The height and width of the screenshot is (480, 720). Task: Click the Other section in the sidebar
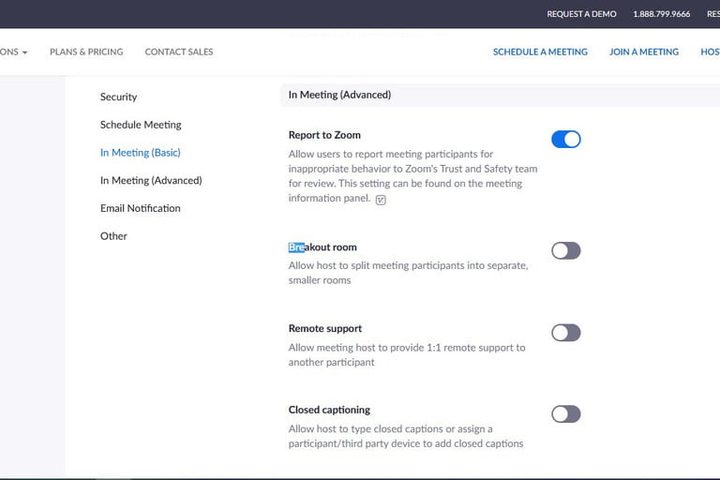114,236
